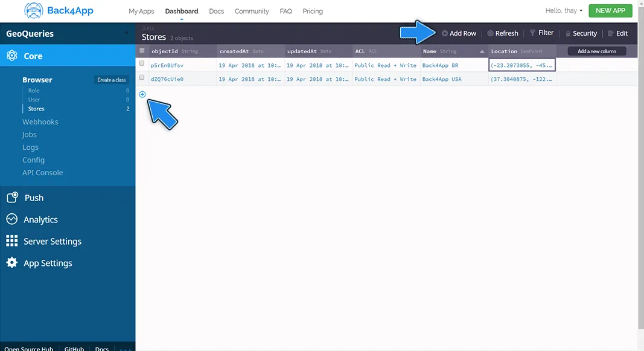Open the Core section gear icon
644x351 pixels.
point(12,56)
